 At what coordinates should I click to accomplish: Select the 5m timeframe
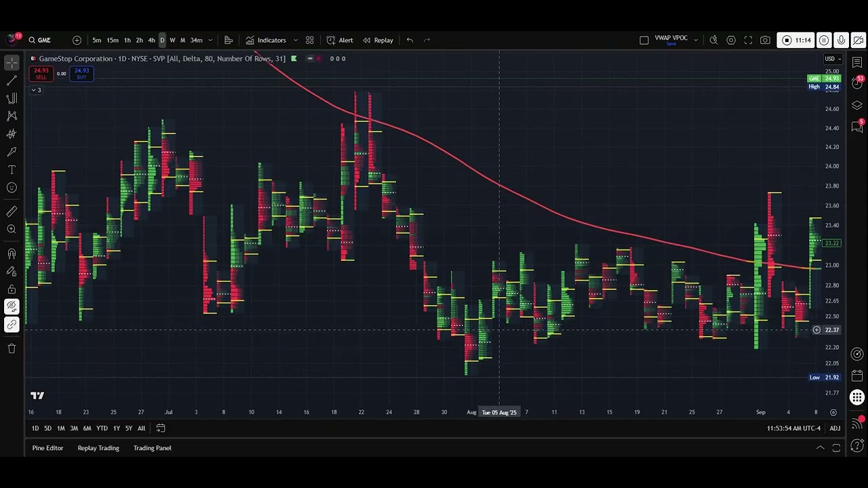pos(97,40)
